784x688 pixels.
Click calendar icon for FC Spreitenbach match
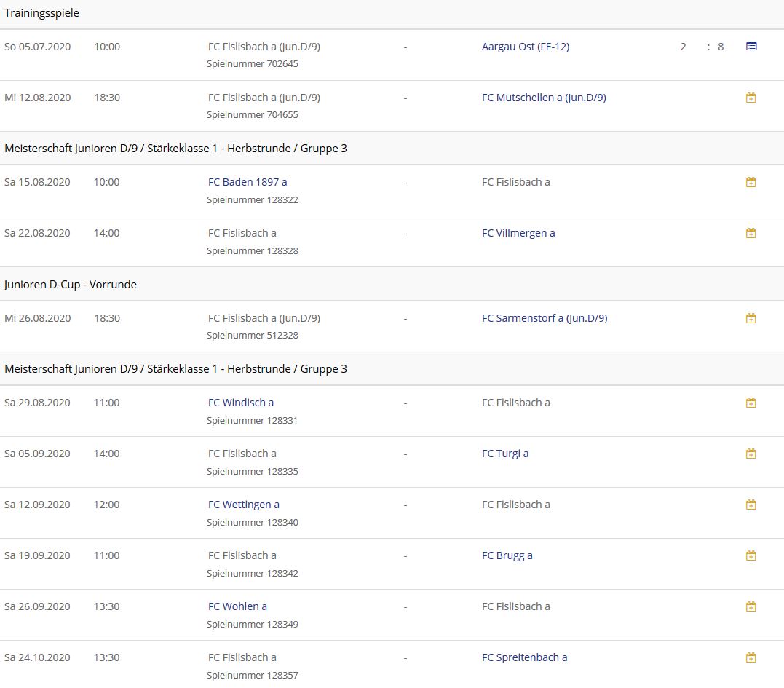751,657
